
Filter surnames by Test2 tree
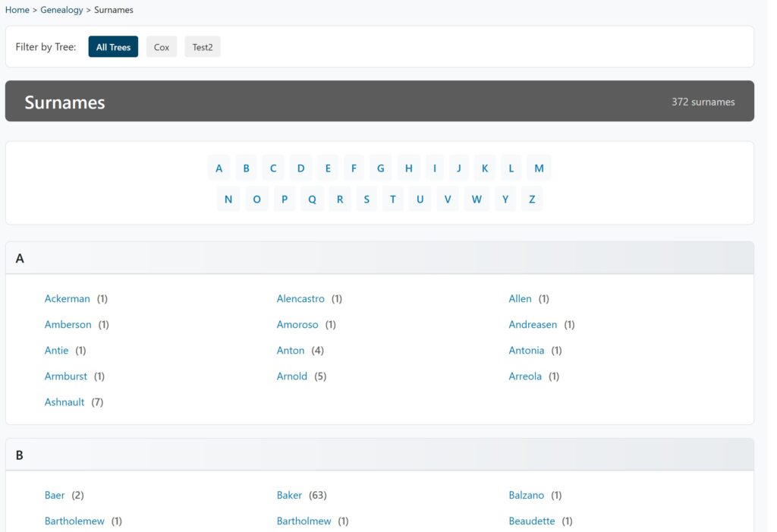203,47
